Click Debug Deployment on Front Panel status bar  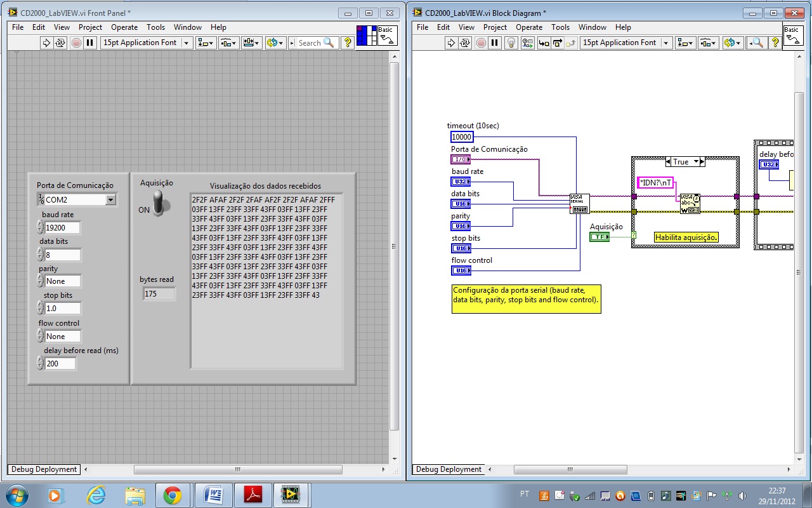(x=43, y=469)
